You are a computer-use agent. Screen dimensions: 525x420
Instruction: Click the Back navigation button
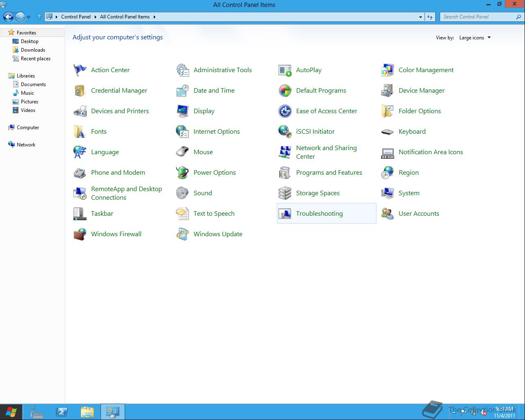click(8, 17)
